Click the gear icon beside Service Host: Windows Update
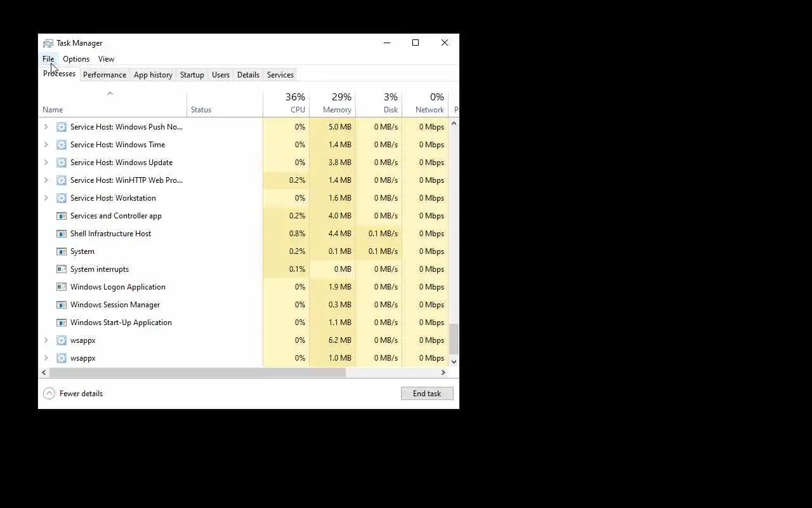 tap(62, 163)
